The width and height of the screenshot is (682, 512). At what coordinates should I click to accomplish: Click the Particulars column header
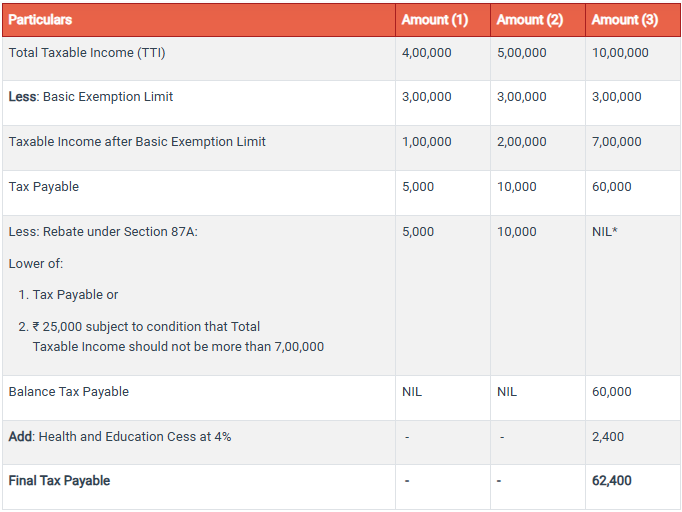tap(40, 20)
